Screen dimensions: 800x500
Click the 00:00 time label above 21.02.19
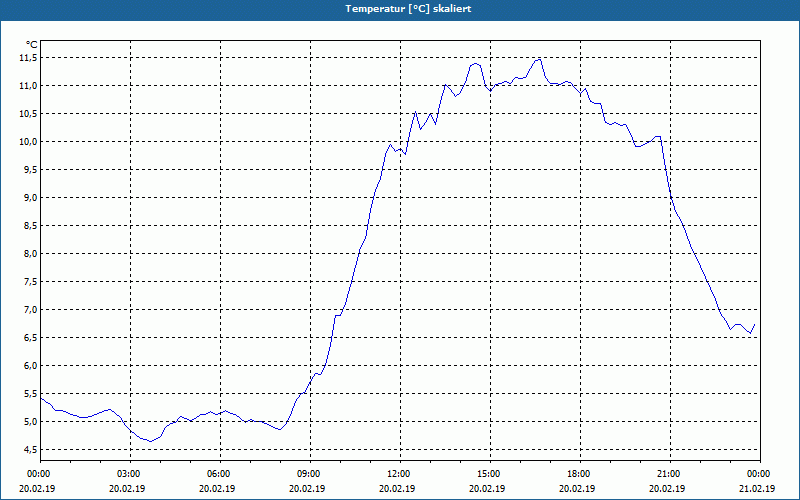tap(758, 474)
